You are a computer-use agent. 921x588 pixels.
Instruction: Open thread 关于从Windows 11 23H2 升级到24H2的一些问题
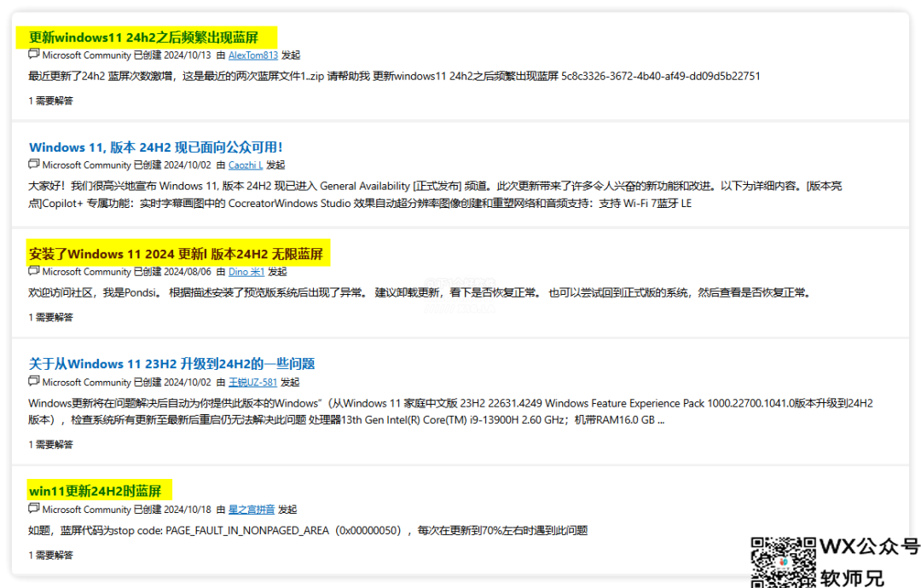click(171, 364)
